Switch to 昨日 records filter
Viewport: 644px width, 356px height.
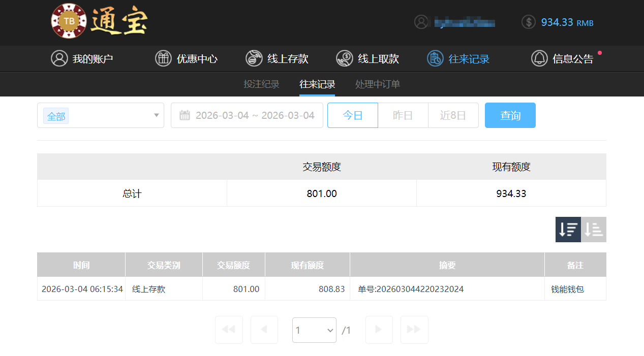pyautogui.click(x=403, y=115)
